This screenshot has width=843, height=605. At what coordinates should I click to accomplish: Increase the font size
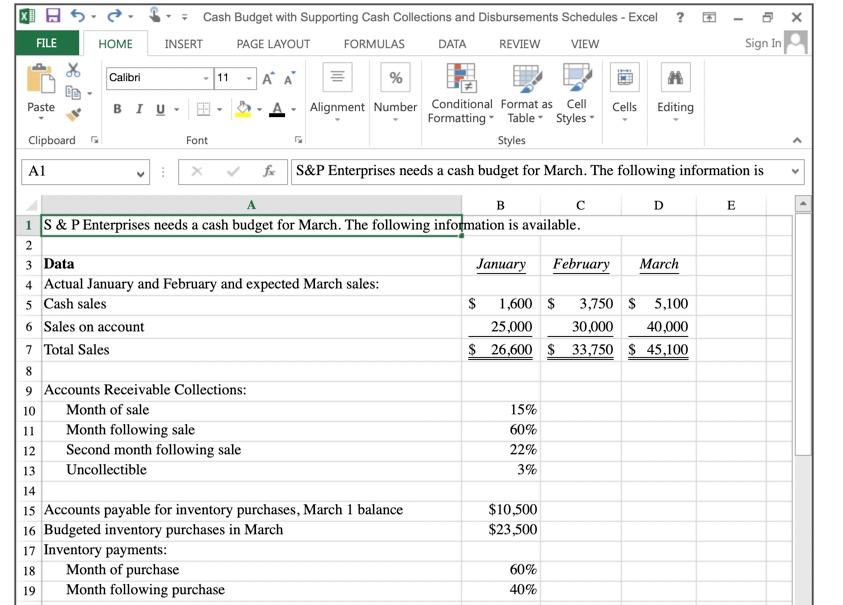coord(269,79)
